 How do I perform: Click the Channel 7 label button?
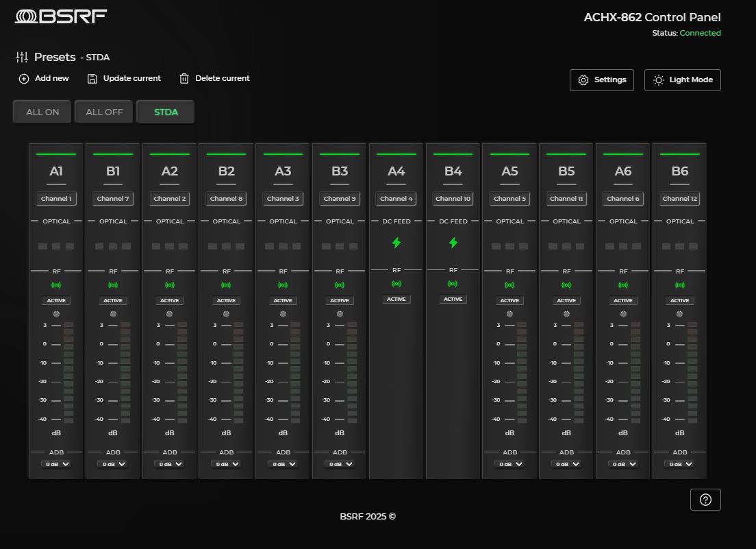(113, 199)
